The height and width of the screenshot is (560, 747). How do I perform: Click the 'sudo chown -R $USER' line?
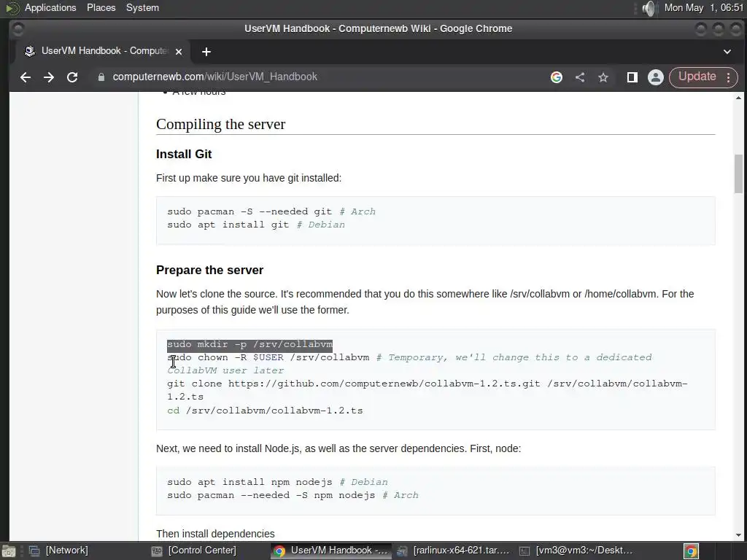409,364
